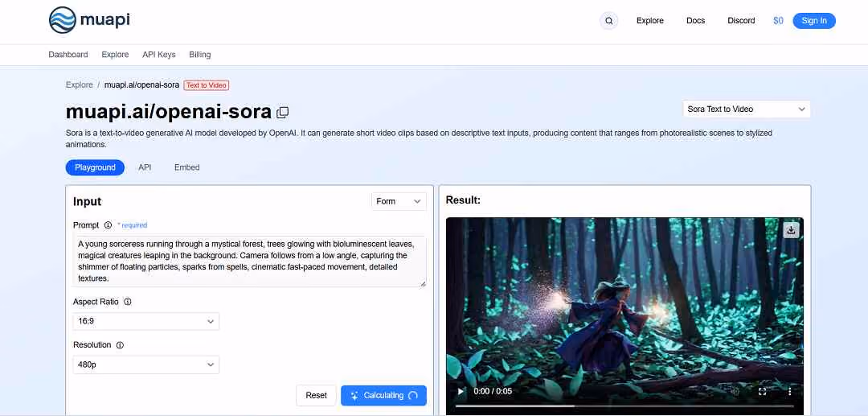Open the search magnifier icon
The height and width of the screenshot is (416, 868).
pyautogui.click(x=609, y=21)
